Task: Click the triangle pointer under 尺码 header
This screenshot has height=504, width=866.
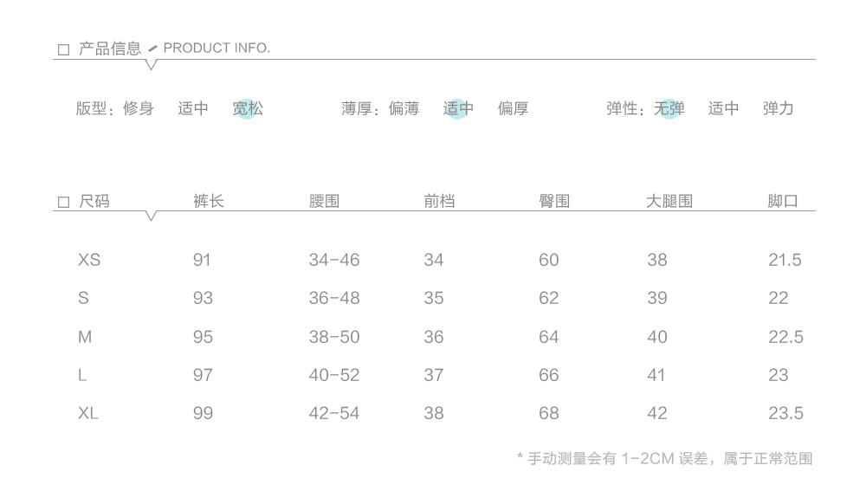Action: (x=151, y=216)
